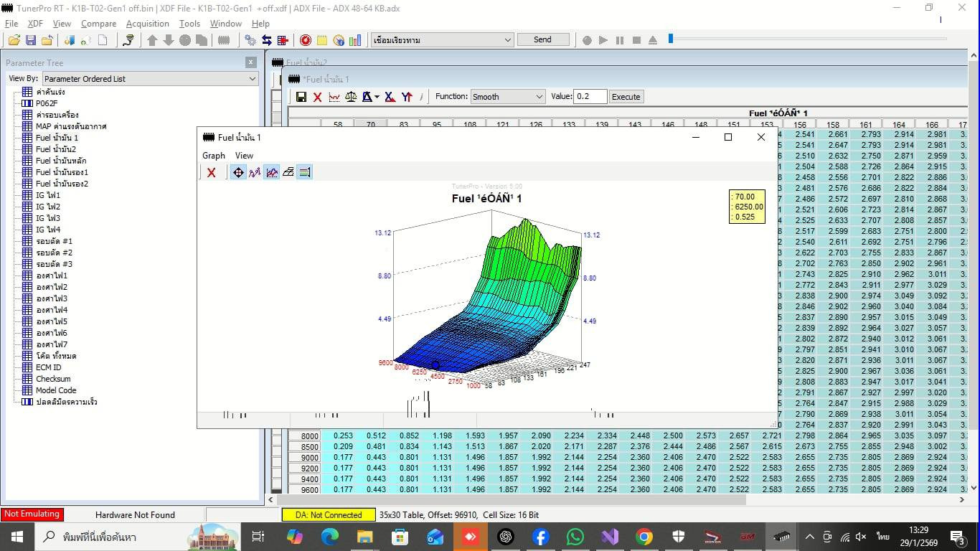Image resolution: width=980 pixels, height=551 pixels.
Task: Expand the View By Parameter Ordered List dropdown
Action: [x=150, y=79]
